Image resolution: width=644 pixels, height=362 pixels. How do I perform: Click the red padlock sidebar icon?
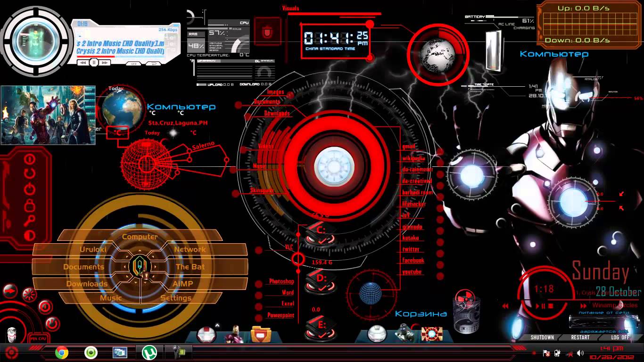pyautogui.click(x=30, y=205)
